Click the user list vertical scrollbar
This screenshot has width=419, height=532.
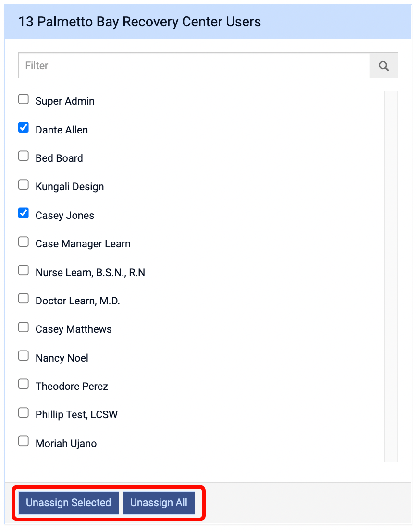pos(391,276)
